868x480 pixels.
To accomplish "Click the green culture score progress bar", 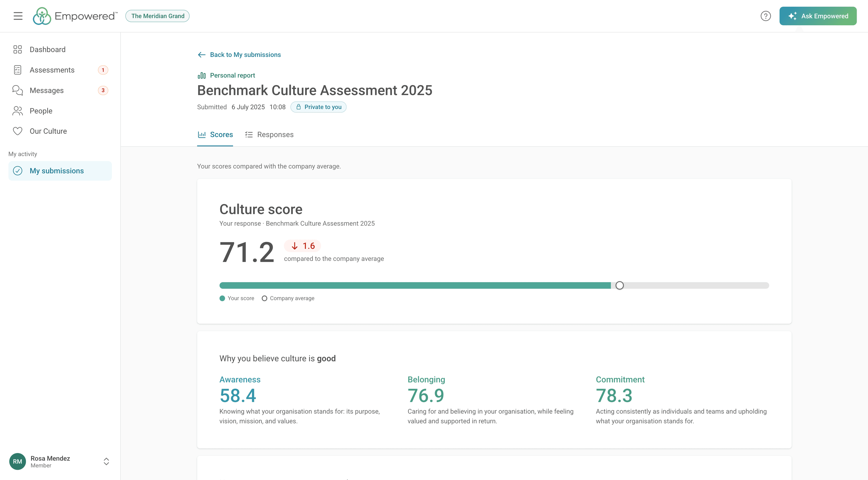I will click(x=415, y=286).
